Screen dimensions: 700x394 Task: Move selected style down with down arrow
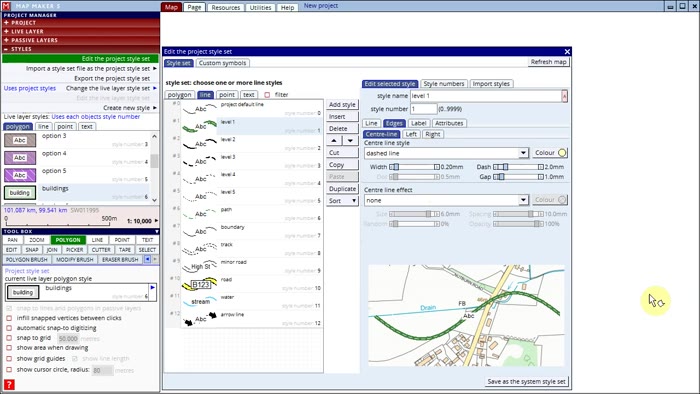tap(350, 141)
